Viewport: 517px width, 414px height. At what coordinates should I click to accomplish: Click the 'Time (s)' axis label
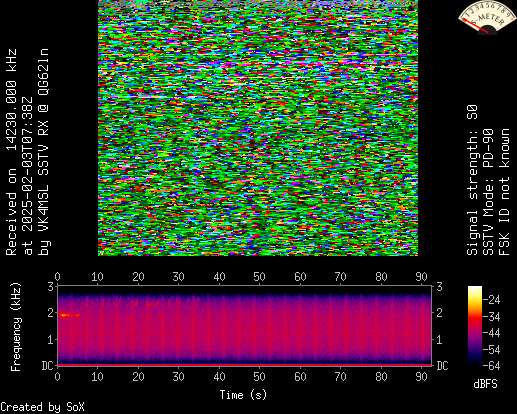(243, 395)
